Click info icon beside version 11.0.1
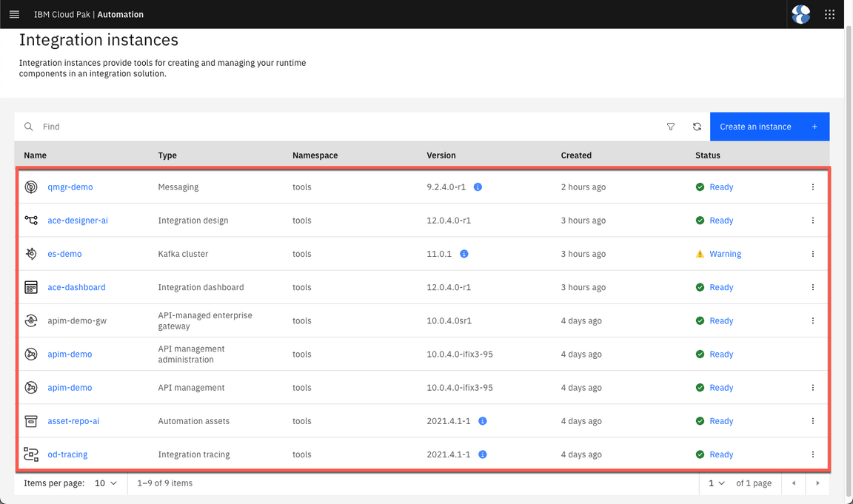Image resolution: width=853 pixels, height=504 pixels. coord(464,254)
